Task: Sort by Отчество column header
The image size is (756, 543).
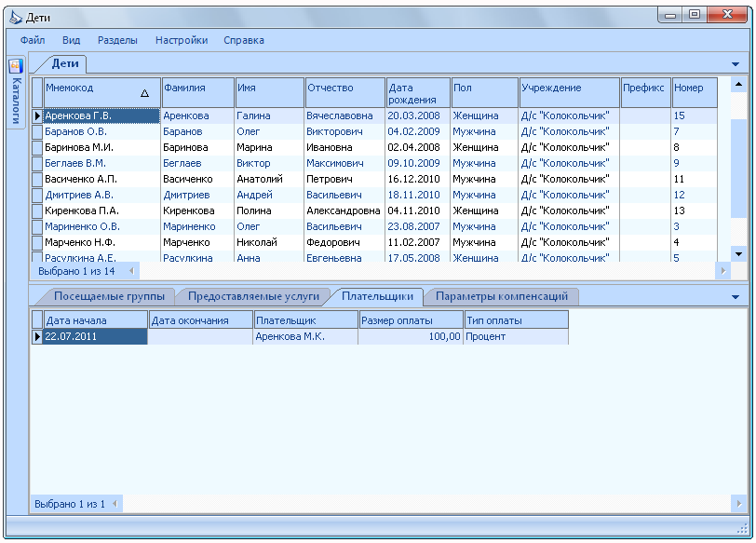Action: 345,92
